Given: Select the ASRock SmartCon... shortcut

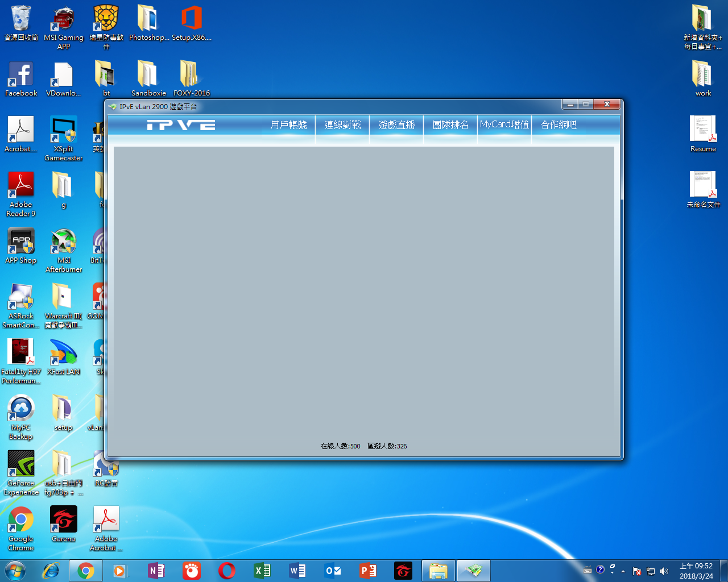Looking at the screenshot, I should 21,306.
